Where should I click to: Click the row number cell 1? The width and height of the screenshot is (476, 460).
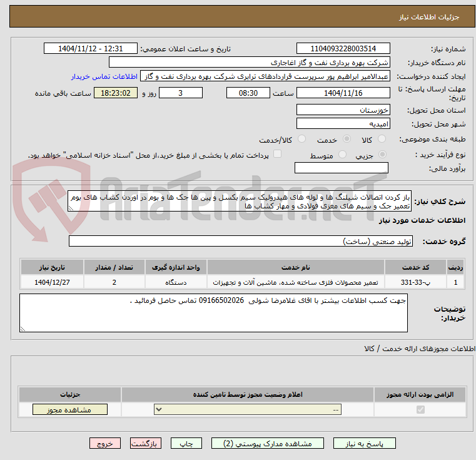[455, 282]
